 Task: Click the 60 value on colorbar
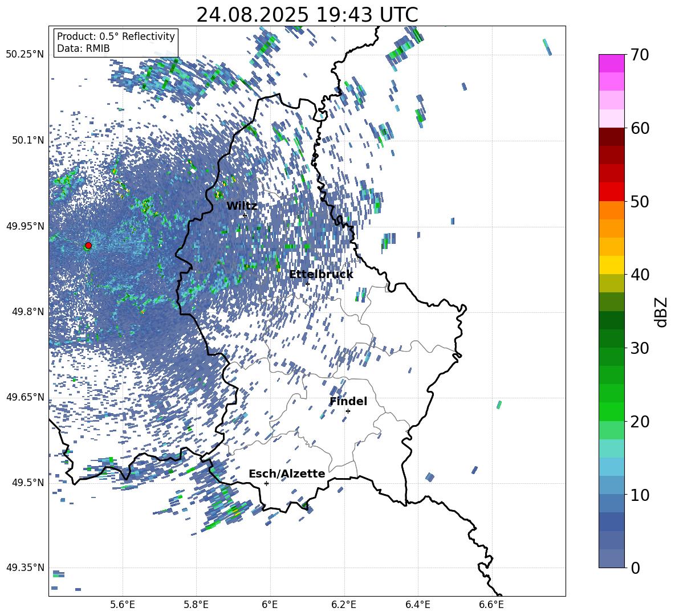(640, 128)
